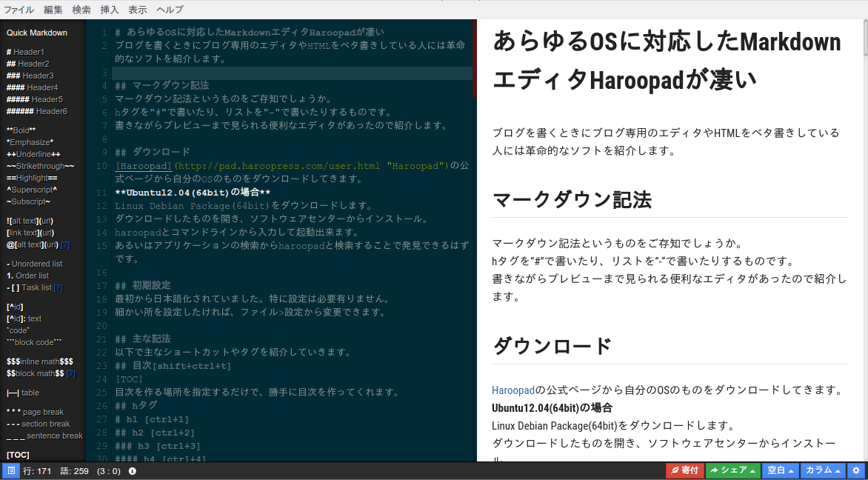Open the 検索 menu

tap(81, 10)
